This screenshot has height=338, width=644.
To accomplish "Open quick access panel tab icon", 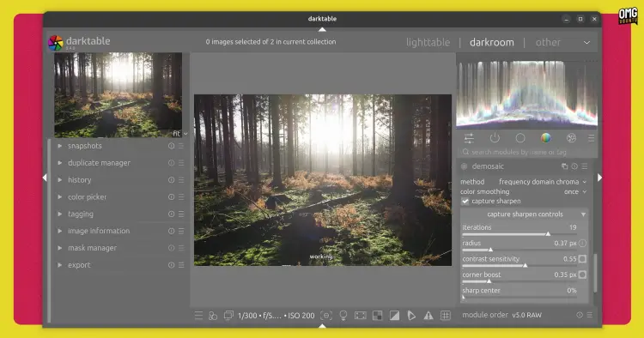I will [469, 138].
